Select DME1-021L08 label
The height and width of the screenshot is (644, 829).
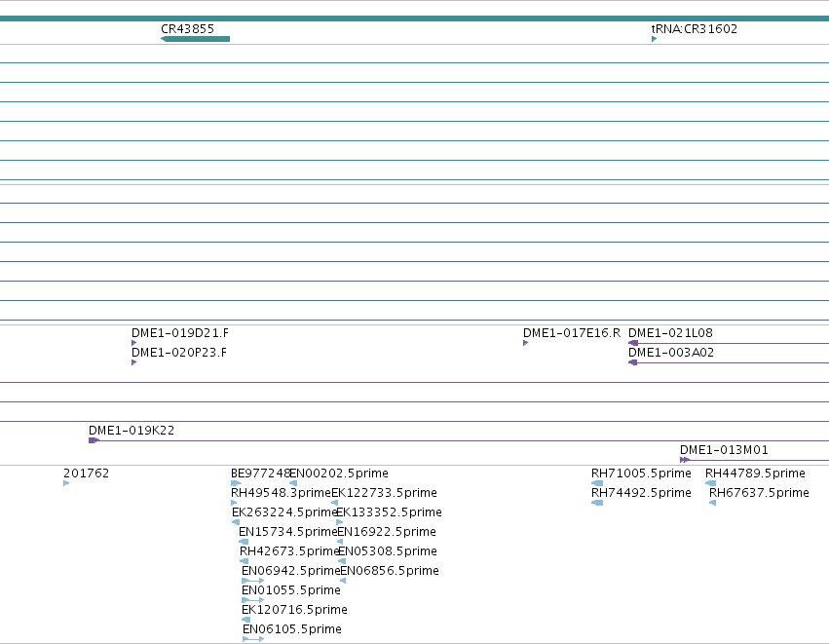(670, 332)
